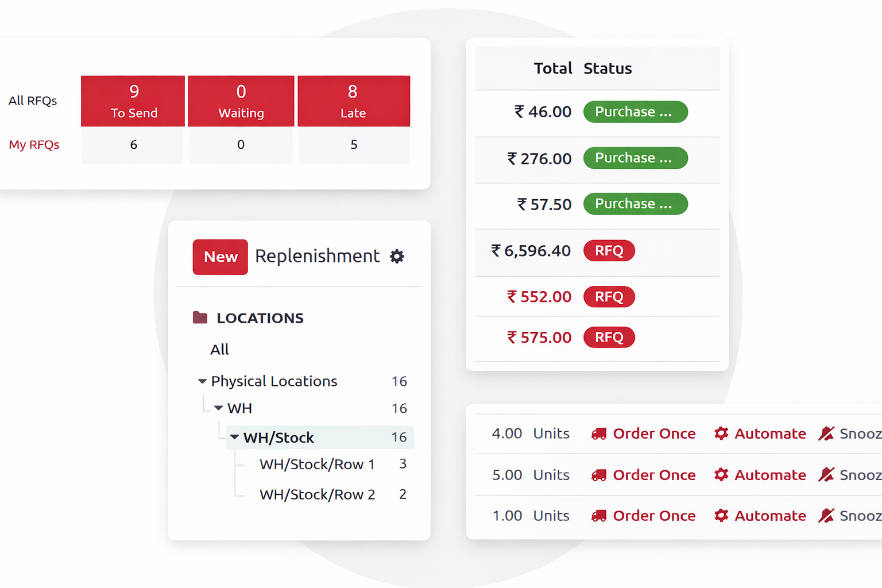
Task: Click the Snooze bell icon in the 1.00 Units row
Action: [826, 516]
